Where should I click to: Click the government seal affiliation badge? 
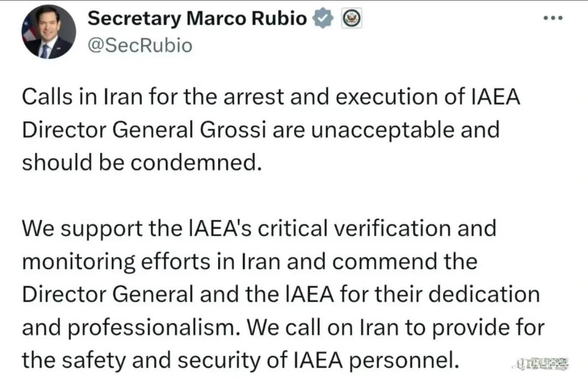point(352,19)
